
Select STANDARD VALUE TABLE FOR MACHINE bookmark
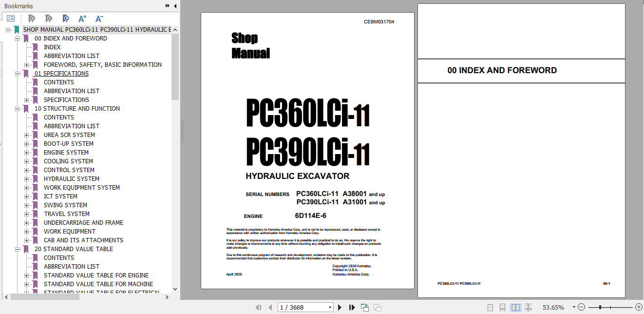pyautogui.click(x=98, y=284)
